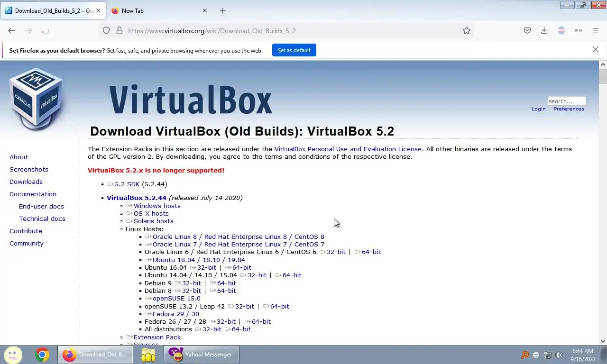Image resolution: width=607 pixels, height=364 pixels.
Task: Open End-user docs link
Action: (41, 206)
